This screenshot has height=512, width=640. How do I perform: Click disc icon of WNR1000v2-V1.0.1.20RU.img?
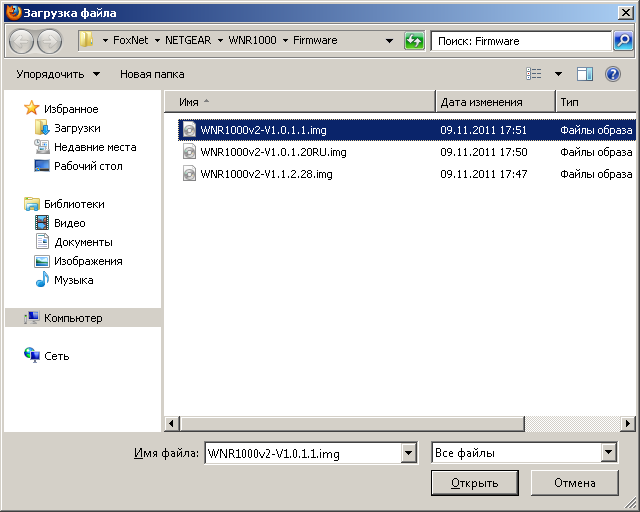(x=189, y=152)
